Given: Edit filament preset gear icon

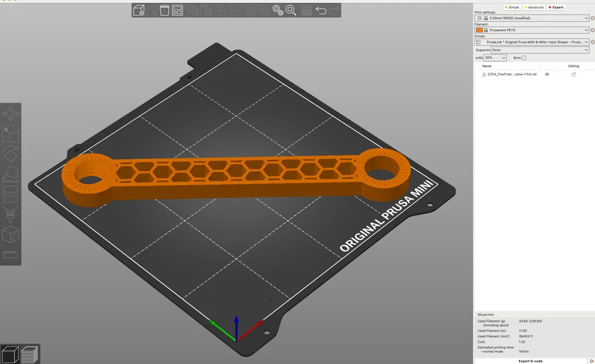Looking at the screenshot, I should (x=592, y=30).
